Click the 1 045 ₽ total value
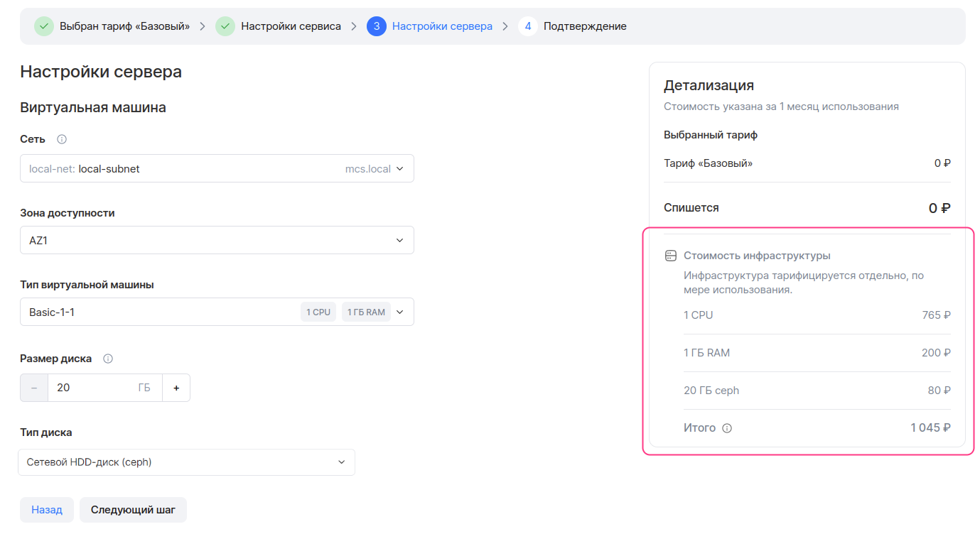 [x=930, y=428]
